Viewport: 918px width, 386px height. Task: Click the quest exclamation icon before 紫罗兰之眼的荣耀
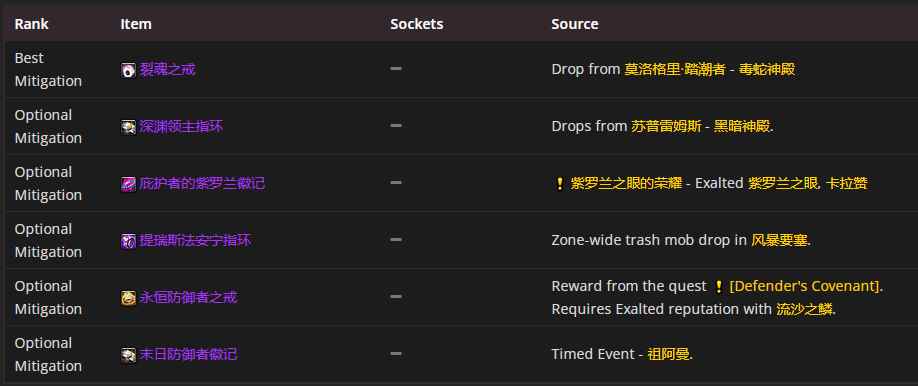click(559, 184)
